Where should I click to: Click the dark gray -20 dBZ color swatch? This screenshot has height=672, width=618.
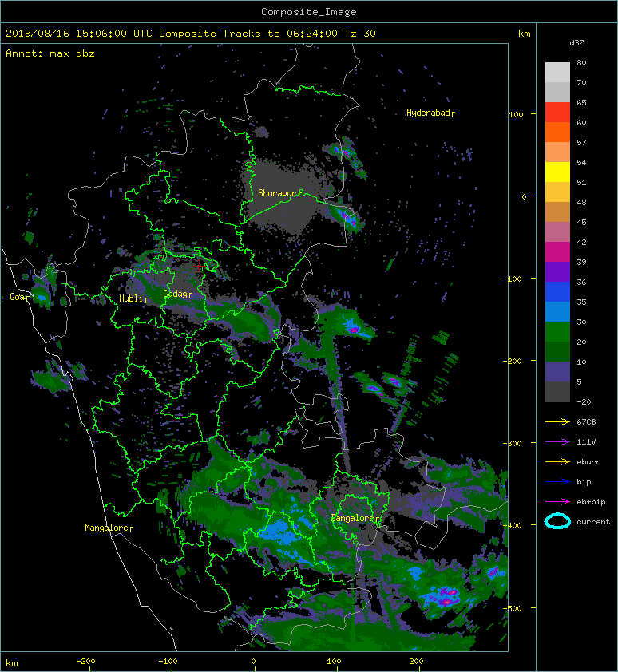click(557, 392)
